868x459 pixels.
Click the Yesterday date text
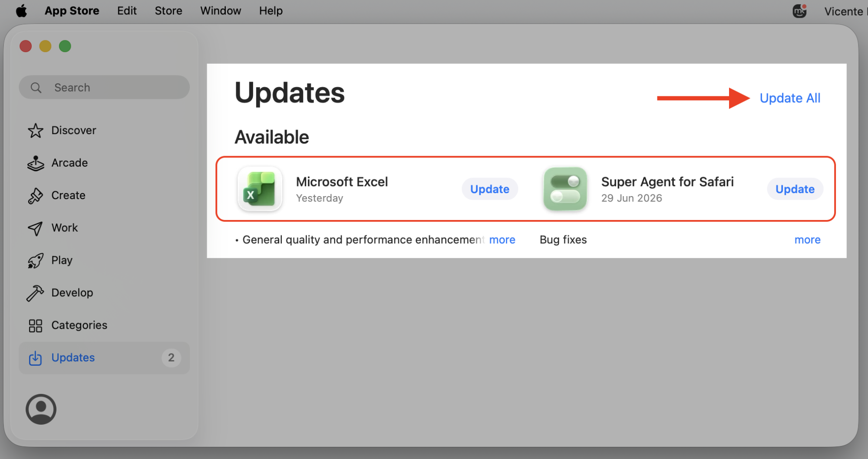(320, 198)
